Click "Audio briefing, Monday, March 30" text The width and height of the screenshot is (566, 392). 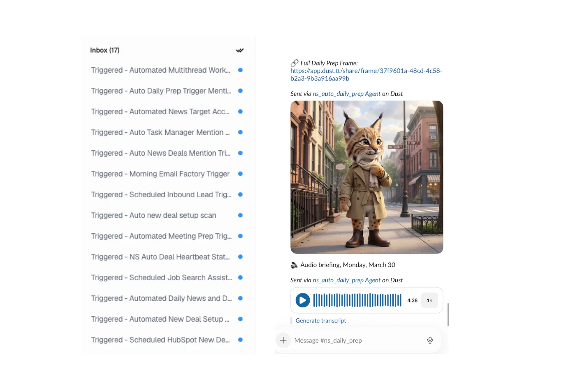coord(348,265)
